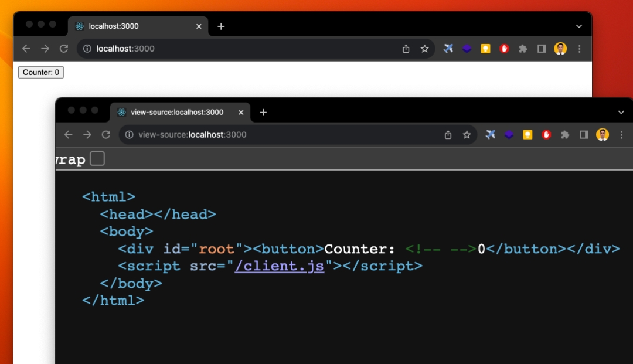633x364 pixels.
Task: Open the /client.js source link
Action: tap(279, 266)
